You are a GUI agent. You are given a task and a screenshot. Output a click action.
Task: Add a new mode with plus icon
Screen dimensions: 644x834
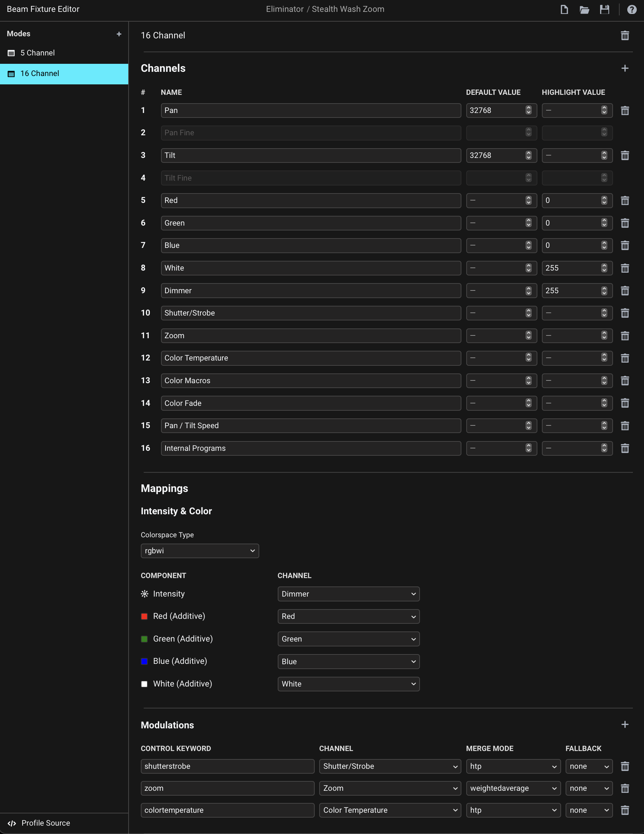pos(119,34)
